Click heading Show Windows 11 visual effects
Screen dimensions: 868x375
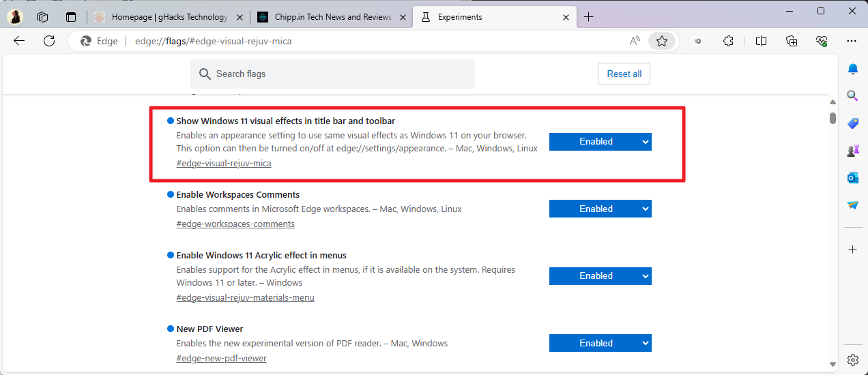tap(285, 121)
